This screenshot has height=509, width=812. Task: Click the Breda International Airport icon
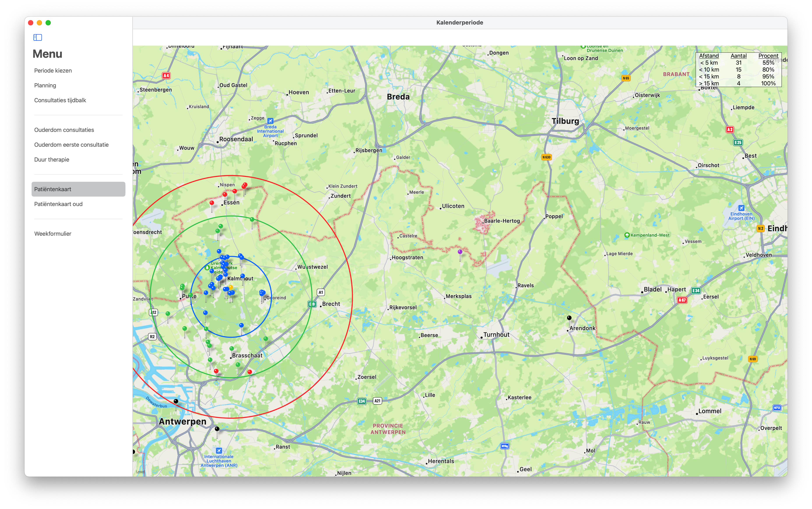[x=271, y=121]
